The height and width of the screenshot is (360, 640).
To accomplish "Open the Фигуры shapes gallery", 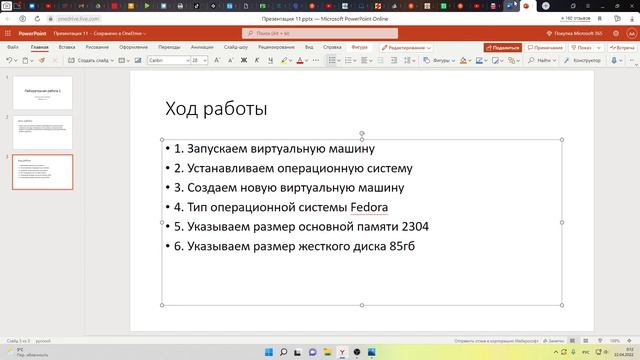I will click(439, 60).
